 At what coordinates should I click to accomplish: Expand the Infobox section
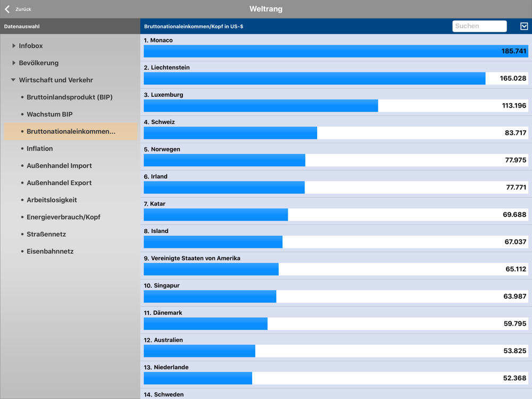click(x=28, y=46)
